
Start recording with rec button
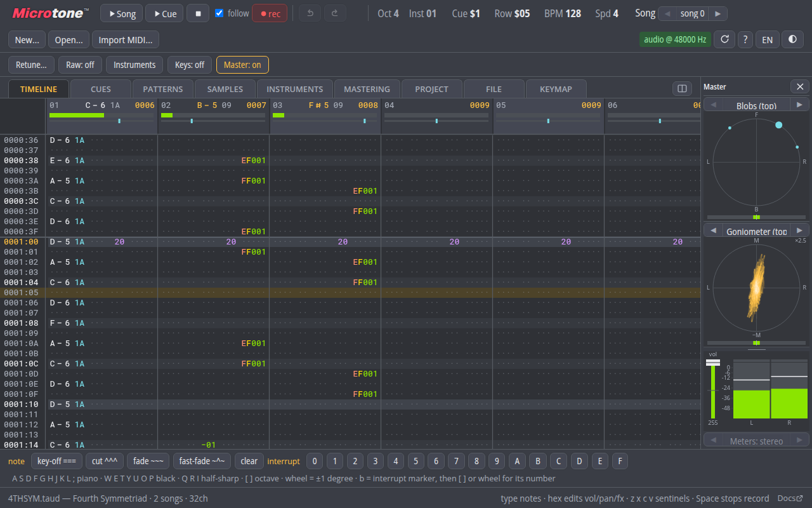pos(270,13)
